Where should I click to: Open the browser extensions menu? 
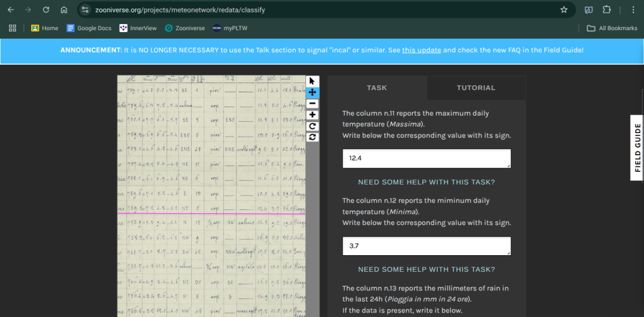pos(607,10)
